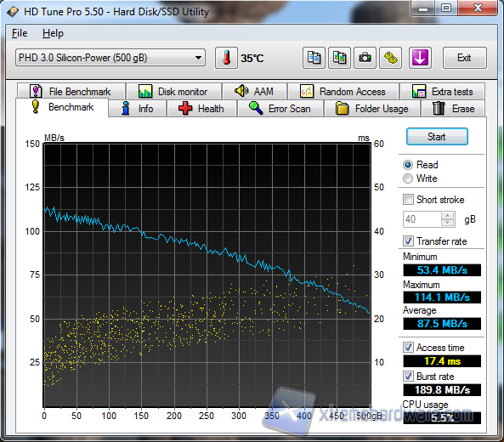This screenshot has height=442, width=504.
Task: Increase short stroke value with up arrow
Action: [x=447, y=216]
